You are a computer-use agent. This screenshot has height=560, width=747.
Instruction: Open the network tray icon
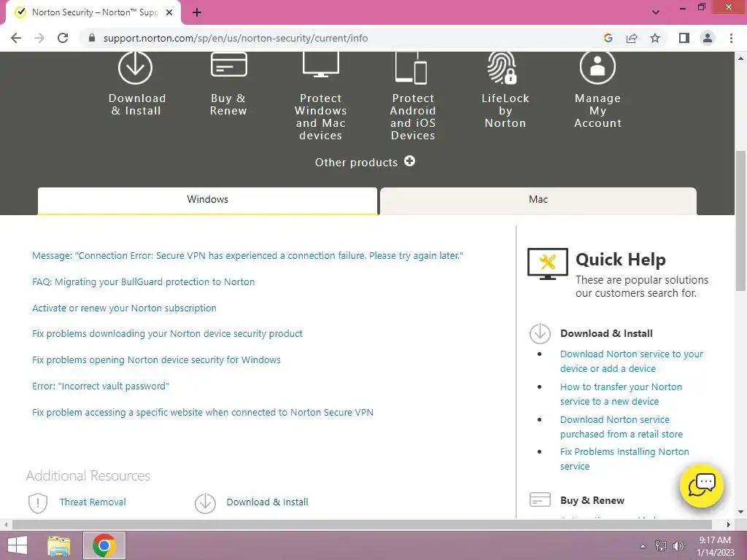(661, 546)
